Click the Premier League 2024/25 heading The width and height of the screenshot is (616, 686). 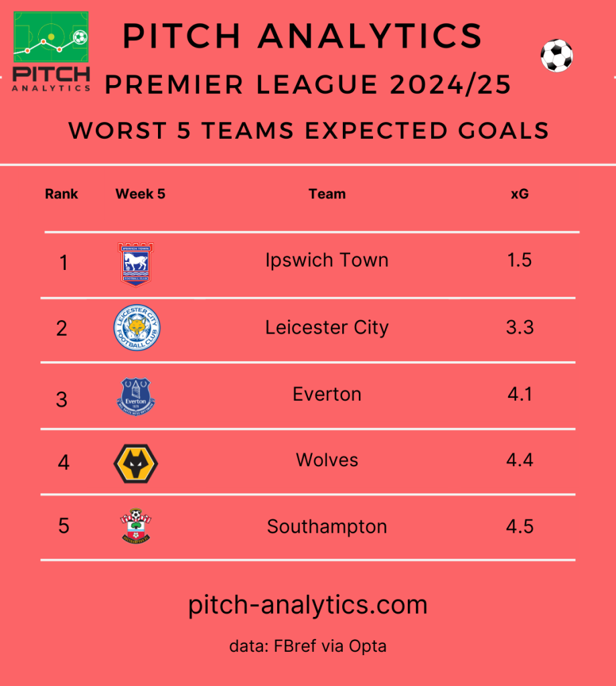[x=308, y=84]
